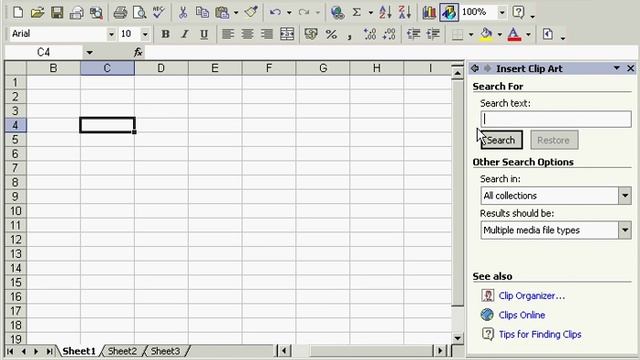Cut the selection with the scissors icon
This screenshot has width=640, height=360.
point(183,13)
